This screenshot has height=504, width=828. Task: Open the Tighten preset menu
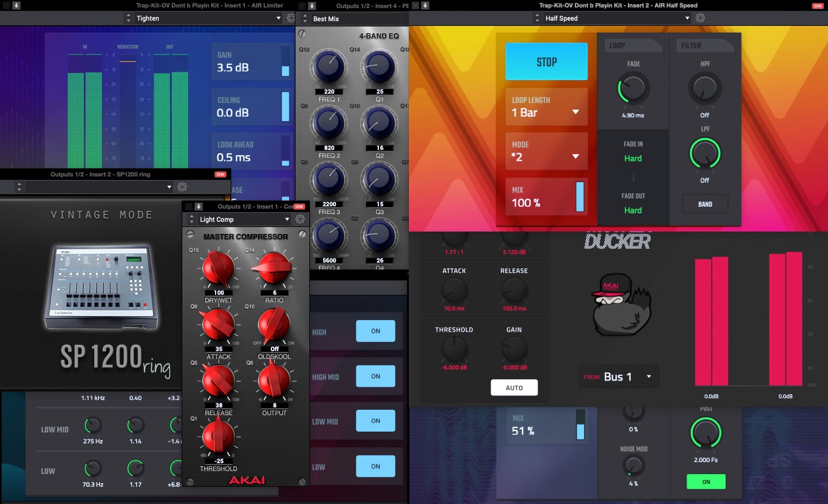[207, 18]
